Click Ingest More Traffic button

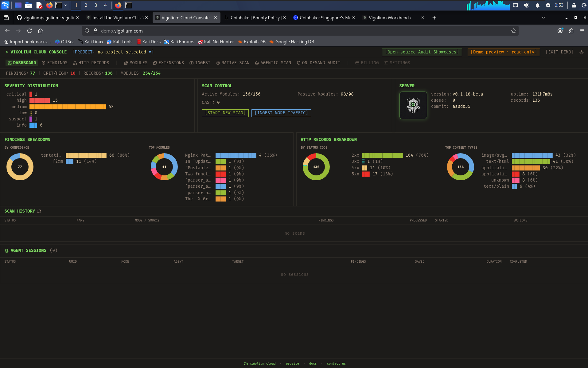[x=281, y=113]
